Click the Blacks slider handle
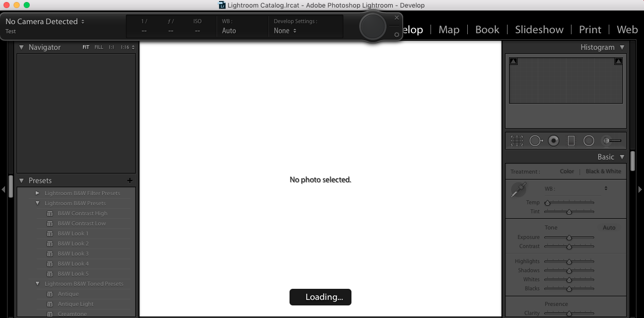Image resolution: width=644 pixels, height=318 pixels. [569, 289]
